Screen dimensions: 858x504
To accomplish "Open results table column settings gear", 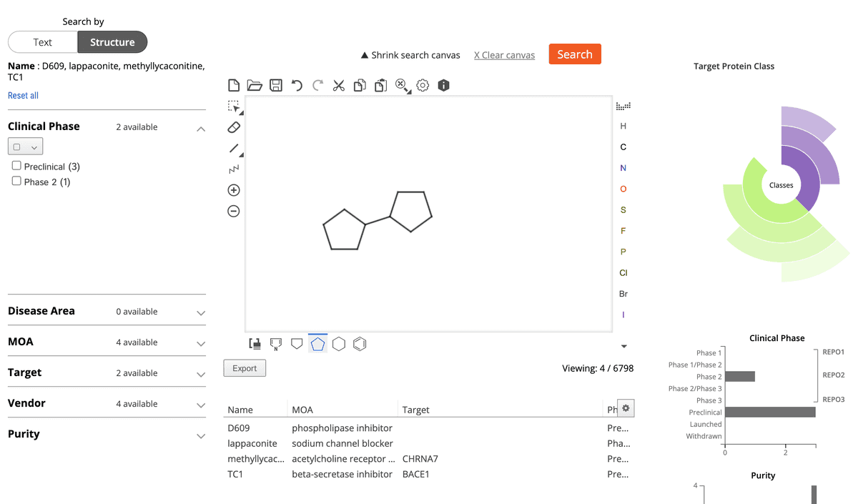I will click(x=626, y=408).
